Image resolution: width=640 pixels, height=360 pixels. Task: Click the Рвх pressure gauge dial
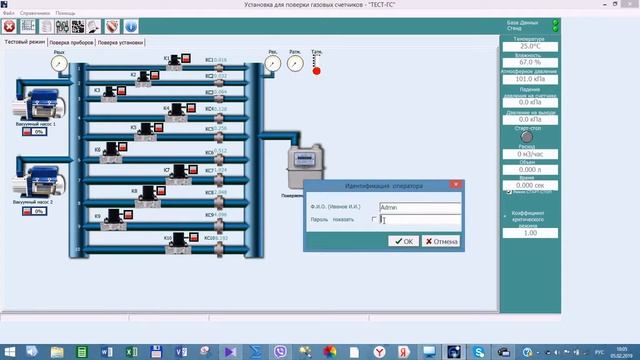pos(273,64)
